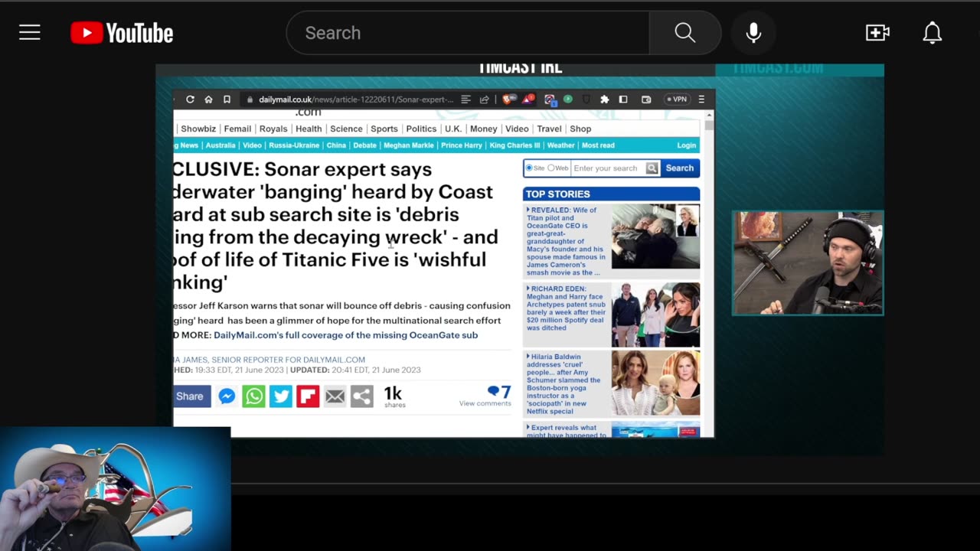Open Royals section tab
980x551 pixels.
click(273, 129)
